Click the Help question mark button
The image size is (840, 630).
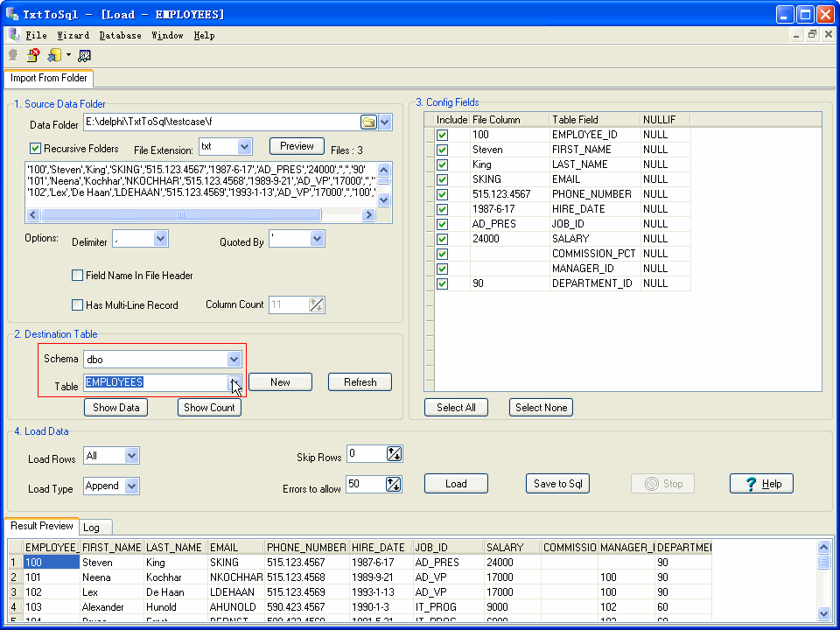(x=761, y=484)
